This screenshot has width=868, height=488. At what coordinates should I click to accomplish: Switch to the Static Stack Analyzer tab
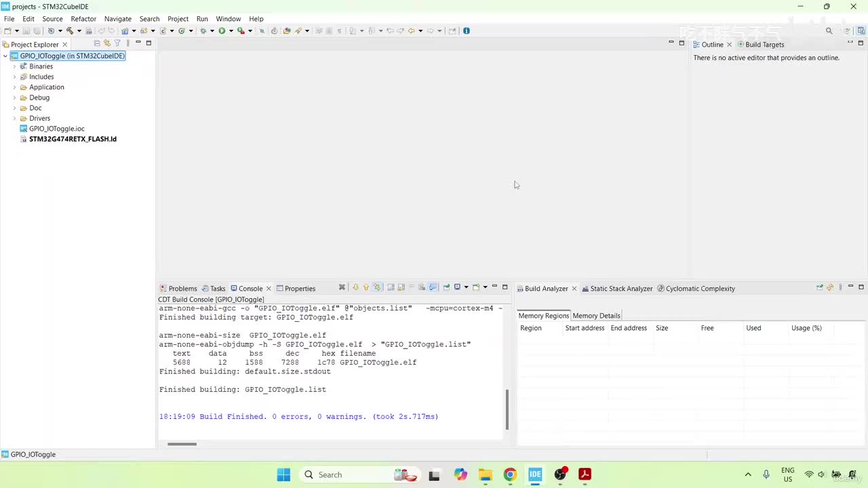(x=616, y=288)
